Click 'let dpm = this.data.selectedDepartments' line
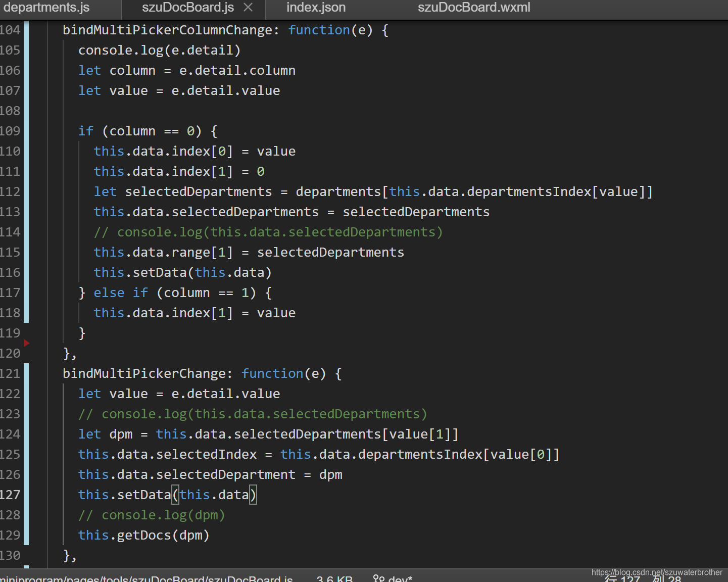 pos(268,434)
